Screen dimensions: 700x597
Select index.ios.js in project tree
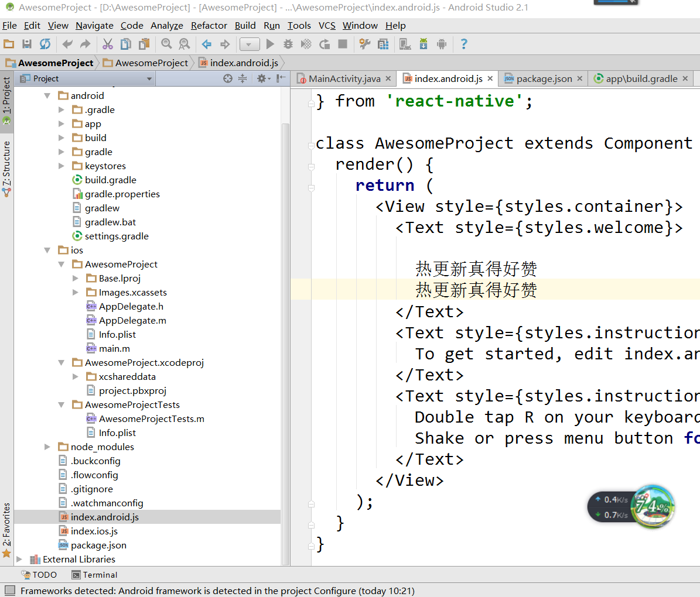pos(94,531)
